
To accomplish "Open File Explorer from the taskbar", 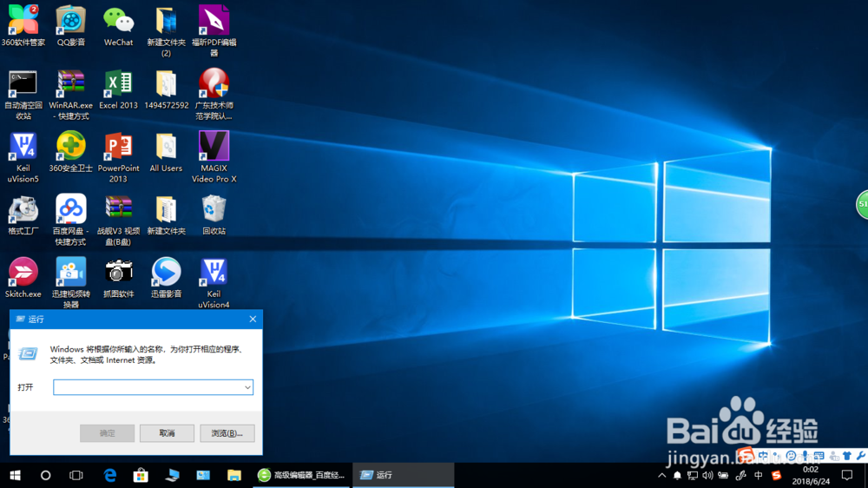I will 234,475.
